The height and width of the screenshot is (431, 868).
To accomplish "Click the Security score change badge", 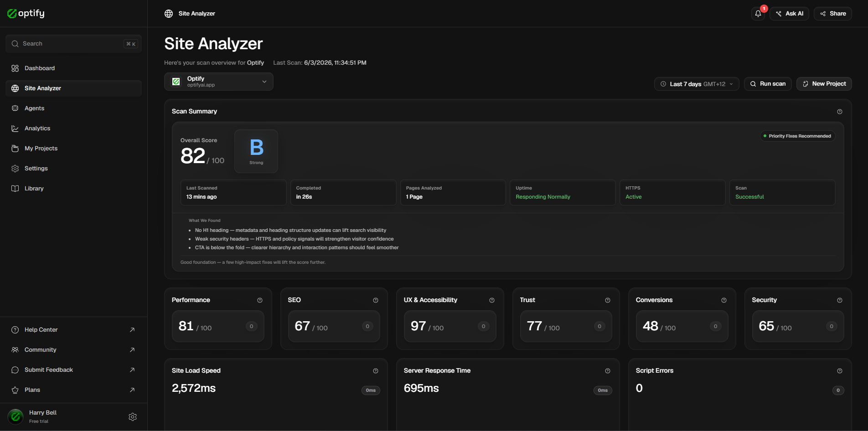I will [832, 326].
